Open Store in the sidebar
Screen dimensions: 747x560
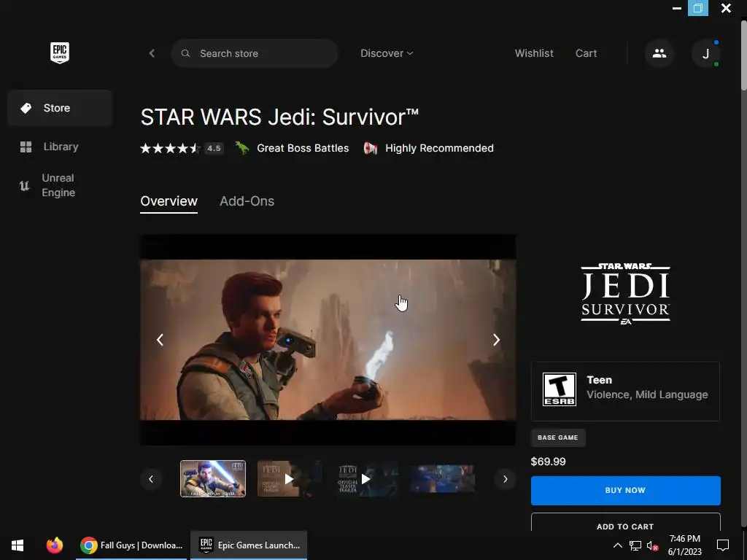tap(60, 108)
